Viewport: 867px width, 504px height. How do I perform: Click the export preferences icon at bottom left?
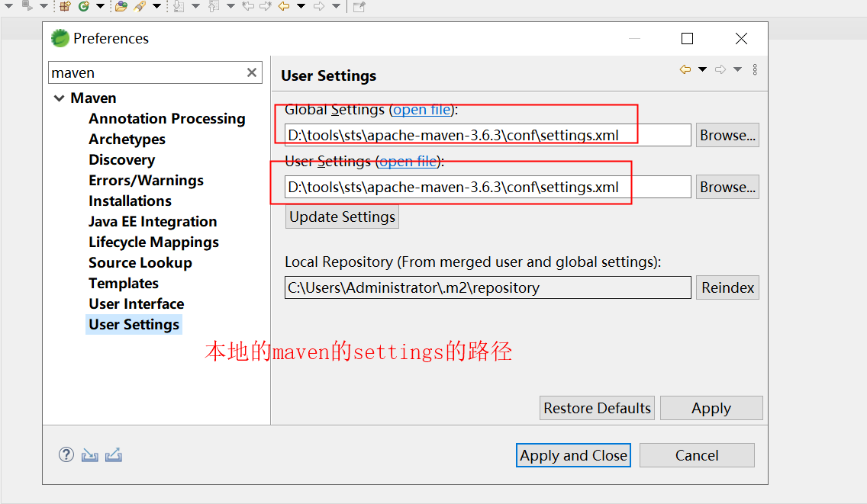click(x=114, y=454)
